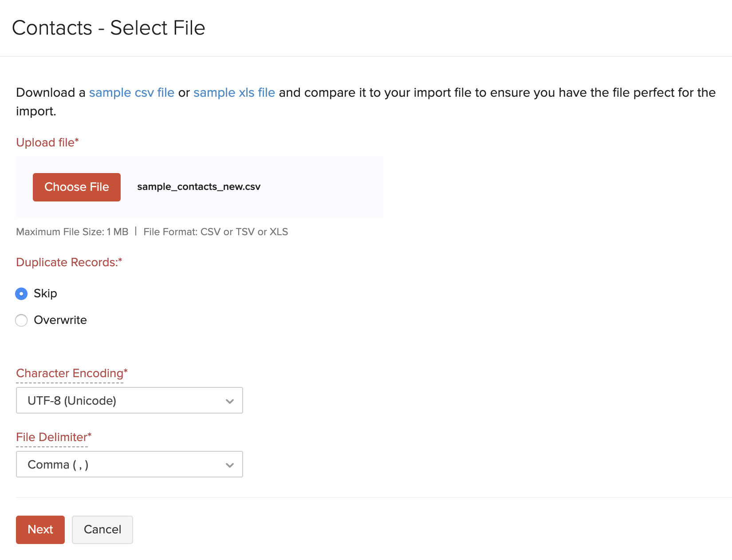The image size is (732, 560).
Task: Click the Duplicate Records label
Action: pyautogui.click(x=69, y=262)
